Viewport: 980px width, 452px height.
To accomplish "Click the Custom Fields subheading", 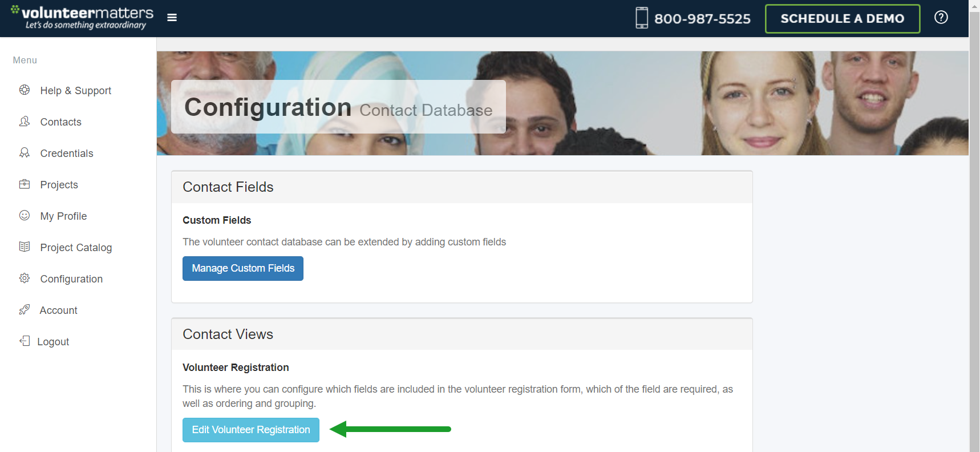I will 217,220.
